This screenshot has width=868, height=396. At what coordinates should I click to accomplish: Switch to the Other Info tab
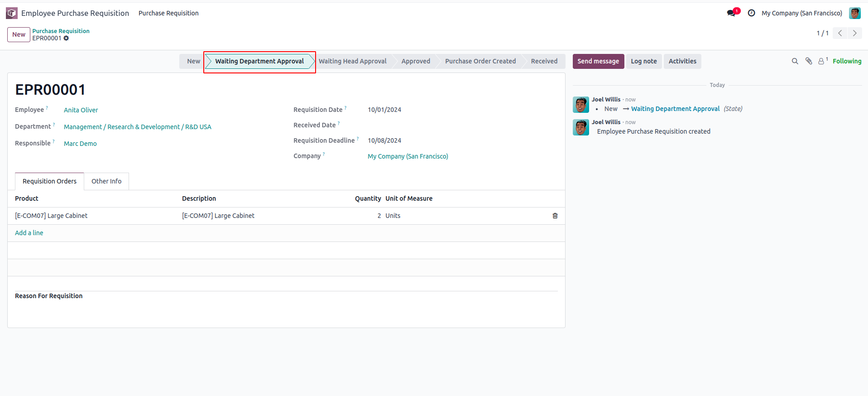[x=106, y=181]
